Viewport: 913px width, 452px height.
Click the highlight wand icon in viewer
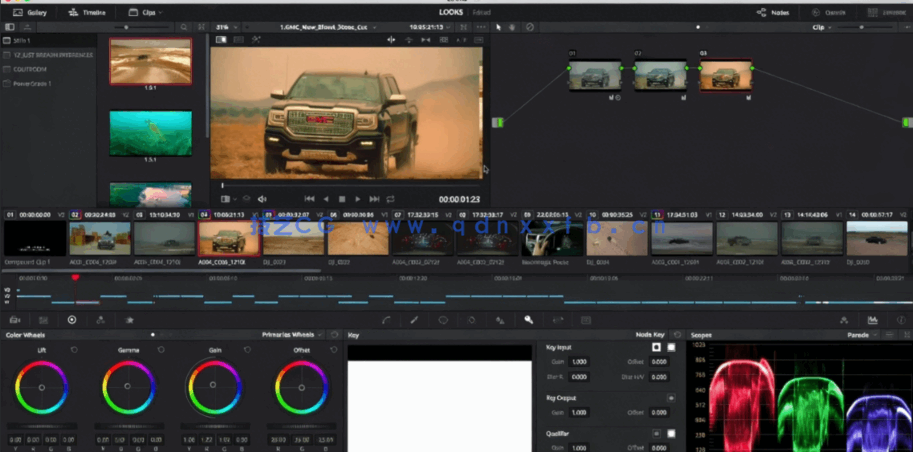point(256,40)
